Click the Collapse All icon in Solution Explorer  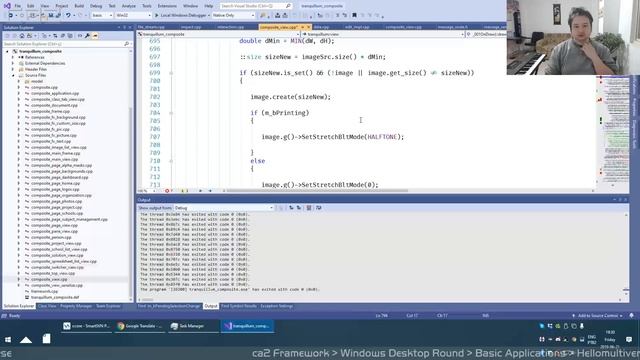click(62, 36)
